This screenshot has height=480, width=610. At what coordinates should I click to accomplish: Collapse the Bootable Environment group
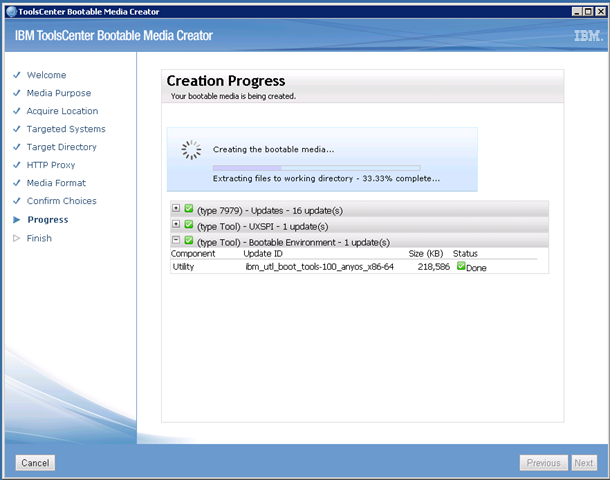coord(176,241)
